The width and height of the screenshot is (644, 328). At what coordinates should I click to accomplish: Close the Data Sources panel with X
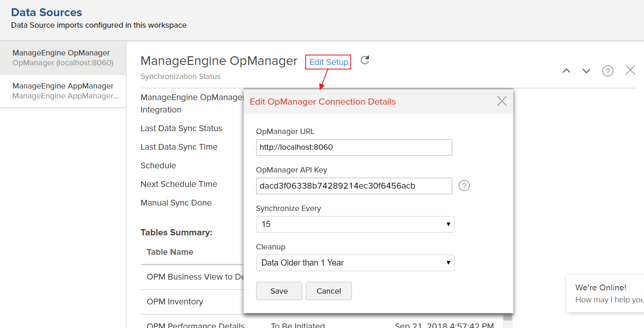click(630, 70)
